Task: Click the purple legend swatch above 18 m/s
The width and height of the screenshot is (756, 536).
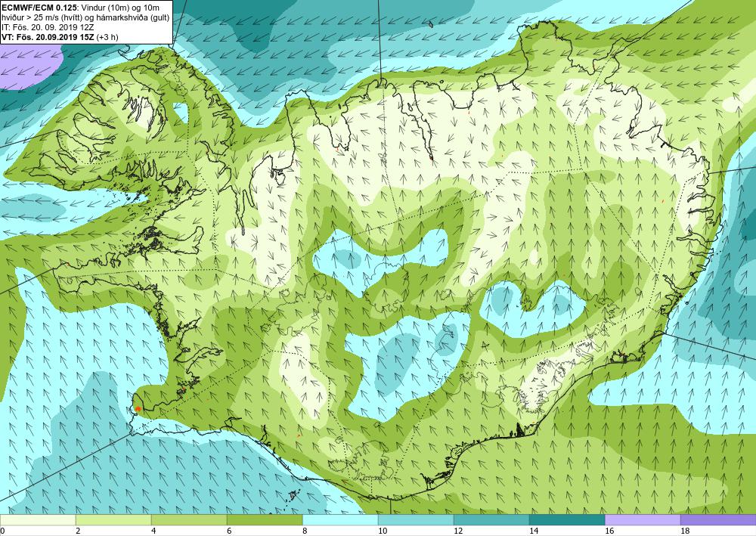Action: [x=718, y=520]
